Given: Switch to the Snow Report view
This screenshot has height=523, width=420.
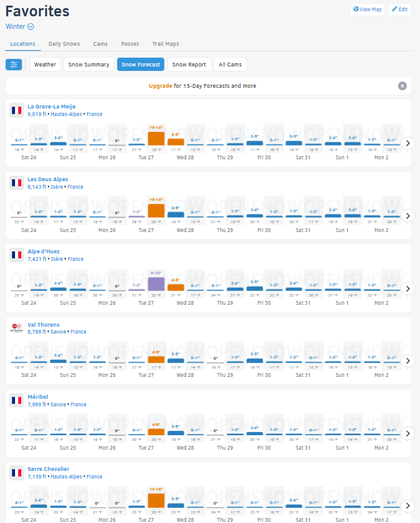Looking at the screenshot, I should point(189,65).
